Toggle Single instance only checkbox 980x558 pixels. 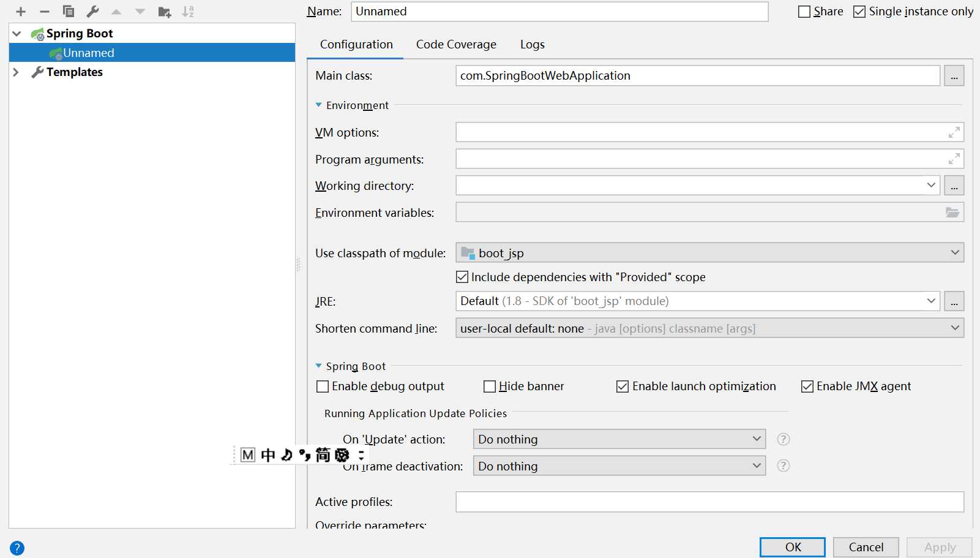pyautogui.click(x=859, y=12)
